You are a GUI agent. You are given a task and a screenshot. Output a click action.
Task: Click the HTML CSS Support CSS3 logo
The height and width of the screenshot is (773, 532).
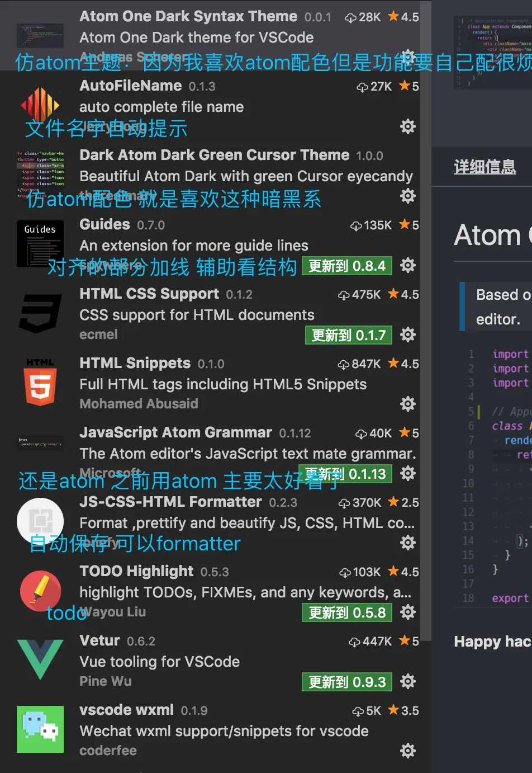[40, 313]
